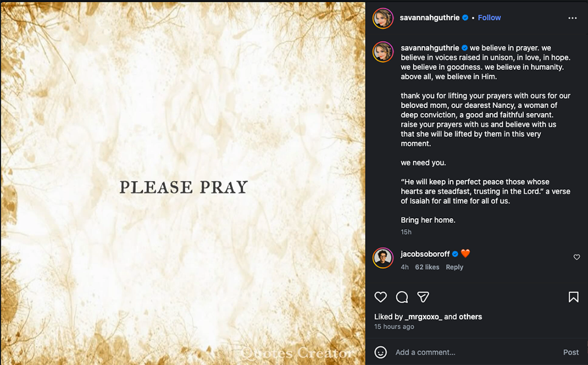
Task: Like jacobsoboroff's comment with the small heart
Action: click(577, 257)
